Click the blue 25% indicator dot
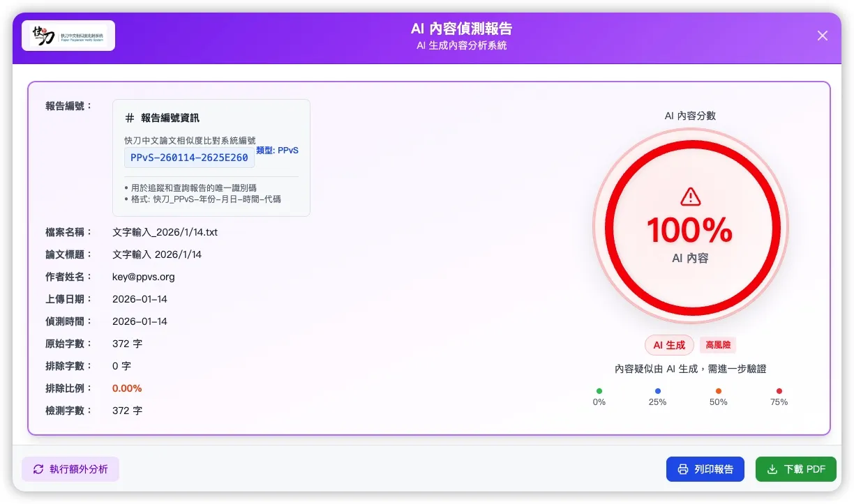The width and height of the screenshot is (854, 504). tap(657, 389)
